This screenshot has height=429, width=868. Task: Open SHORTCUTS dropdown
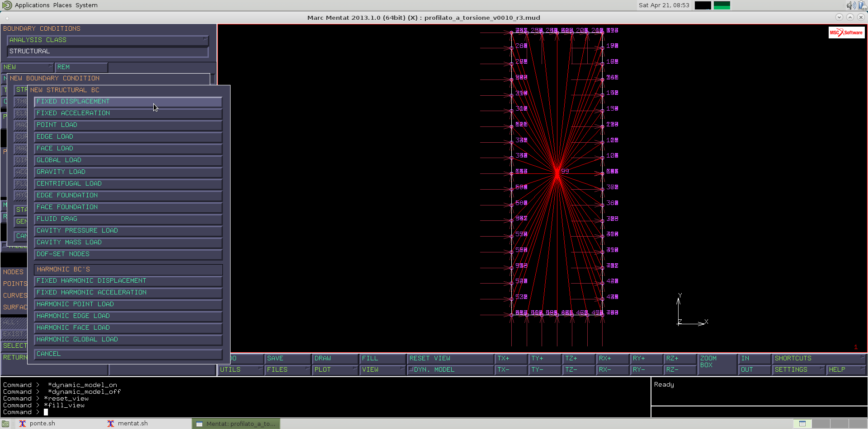pos(819,359)
